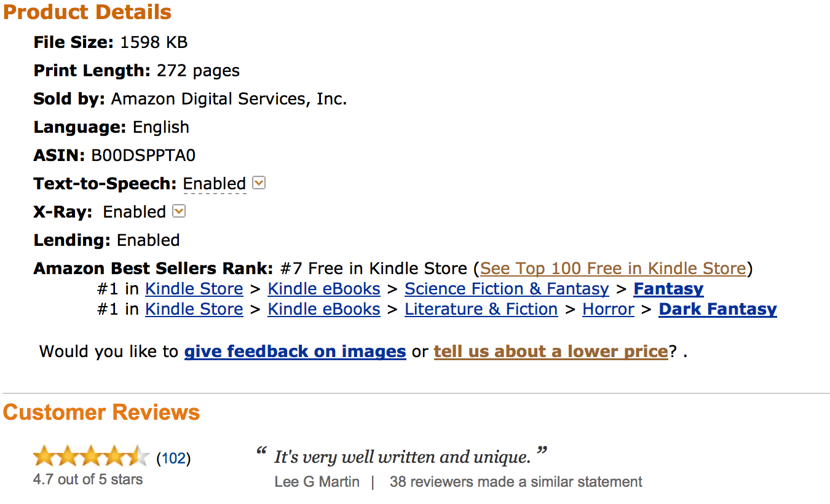This screenshot has width=830, height=504.
Task: Click Kindle Store link in the Dark Fantasy row
Action: [x=194, y=309]
